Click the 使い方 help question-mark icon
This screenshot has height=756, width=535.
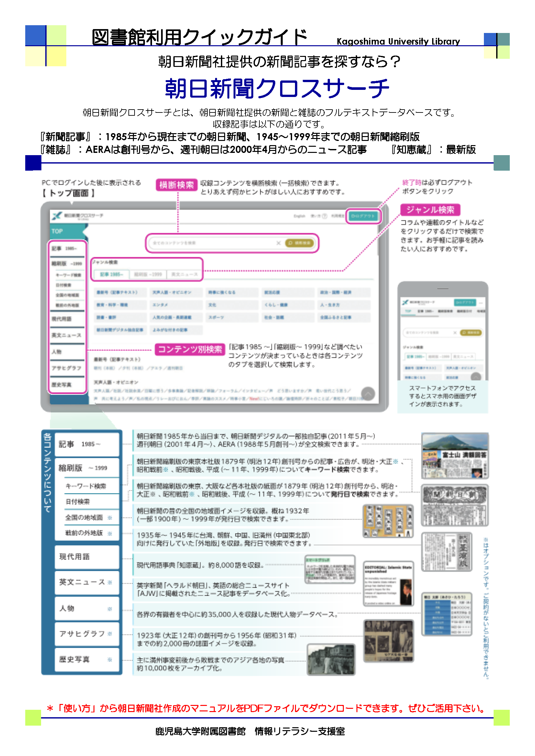tap(324, 216)
